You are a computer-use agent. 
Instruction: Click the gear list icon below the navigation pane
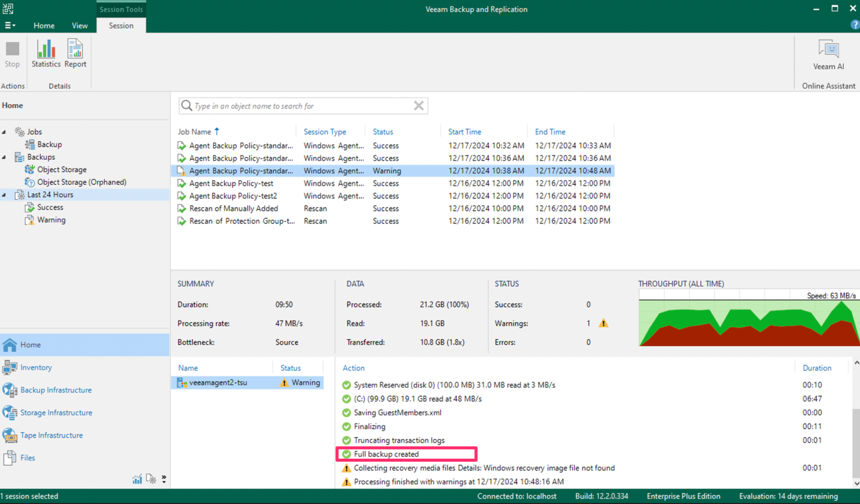point(151,479)
